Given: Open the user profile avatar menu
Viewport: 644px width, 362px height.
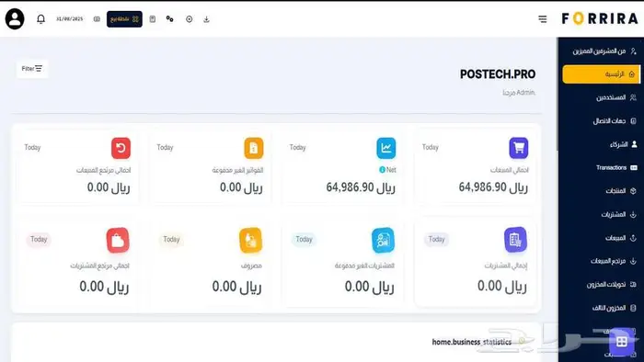Looking at the screenshot, I should [x=15, y=19].
